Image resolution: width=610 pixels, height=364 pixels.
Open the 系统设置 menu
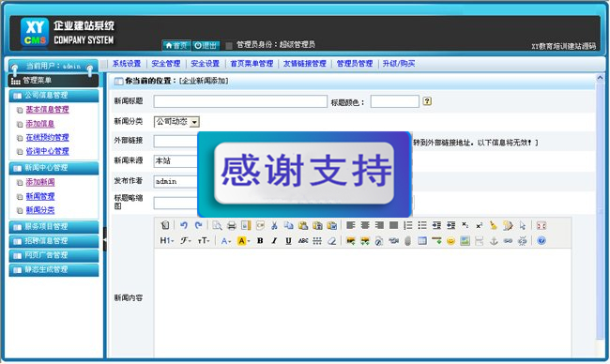coord(127,64)
